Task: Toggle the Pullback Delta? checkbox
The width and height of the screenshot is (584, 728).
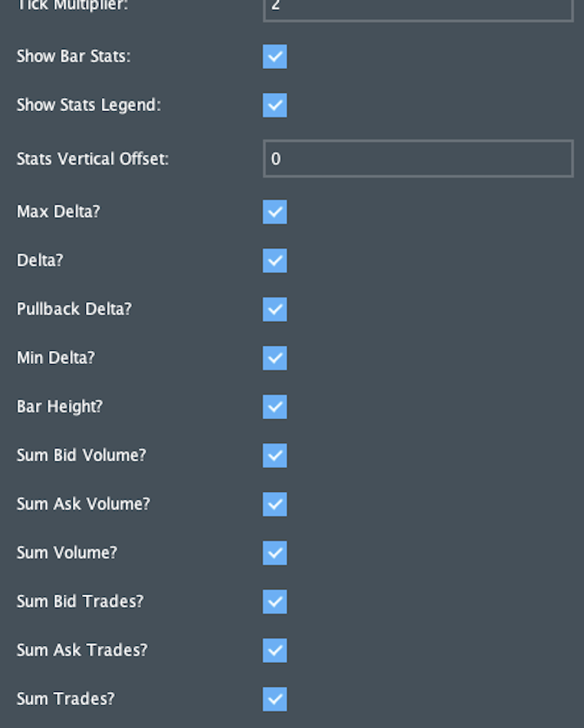Action: click(275, 309)
